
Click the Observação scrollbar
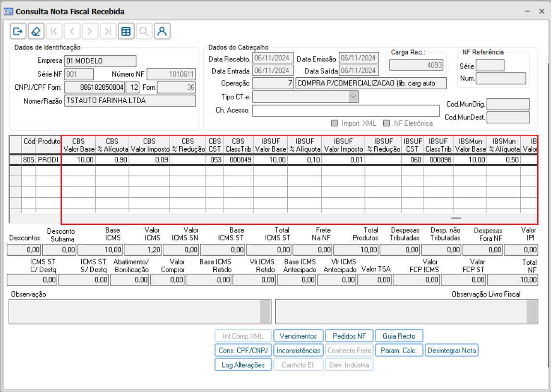(x=265, y=312)
